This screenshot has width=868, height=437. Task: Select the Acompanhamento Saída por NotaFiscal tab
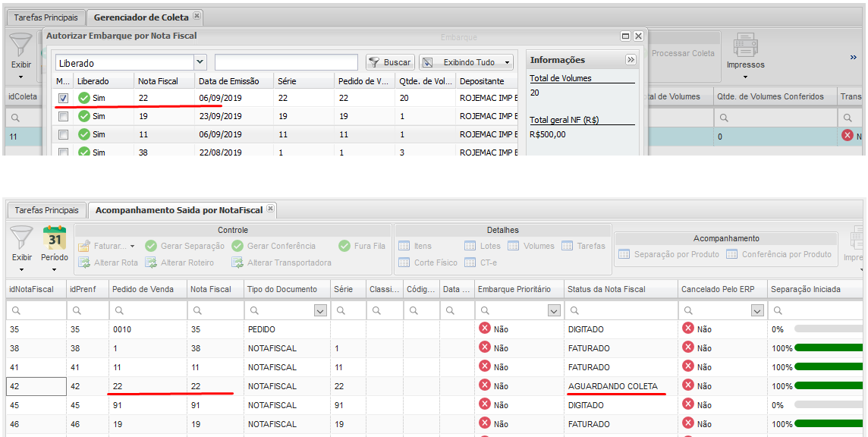[x=179, y=209]
